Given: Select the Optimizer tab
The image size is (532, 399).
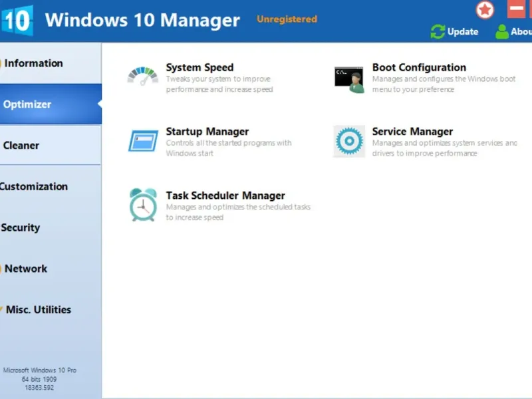Looking at the screenshot, I should pos(51,104).
